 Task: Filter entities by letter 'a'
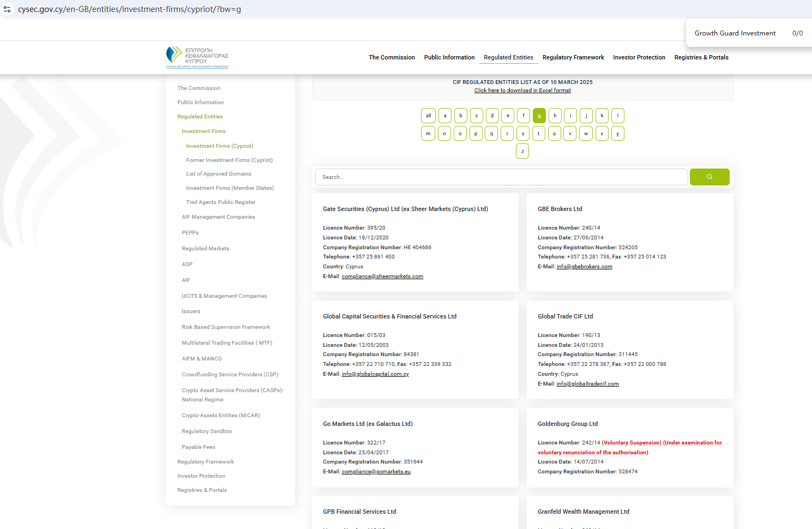click(x=444, y=116)
